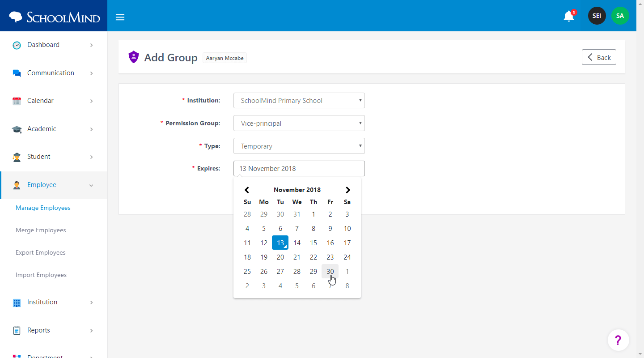This screenshot has width=644, height=358.
Task: Select October 28 in datepicker
Action: click(247, 214)
